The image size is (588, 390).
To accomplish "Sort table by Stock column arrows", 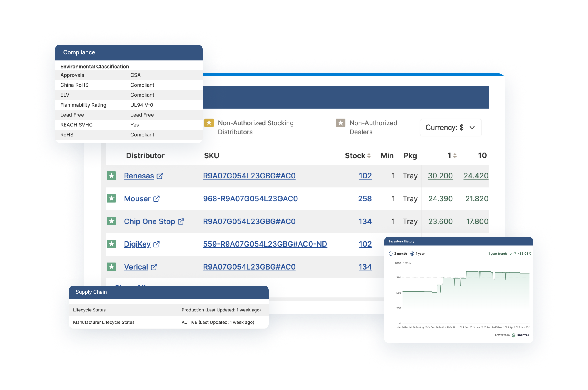I will click(x=369, y=156).
